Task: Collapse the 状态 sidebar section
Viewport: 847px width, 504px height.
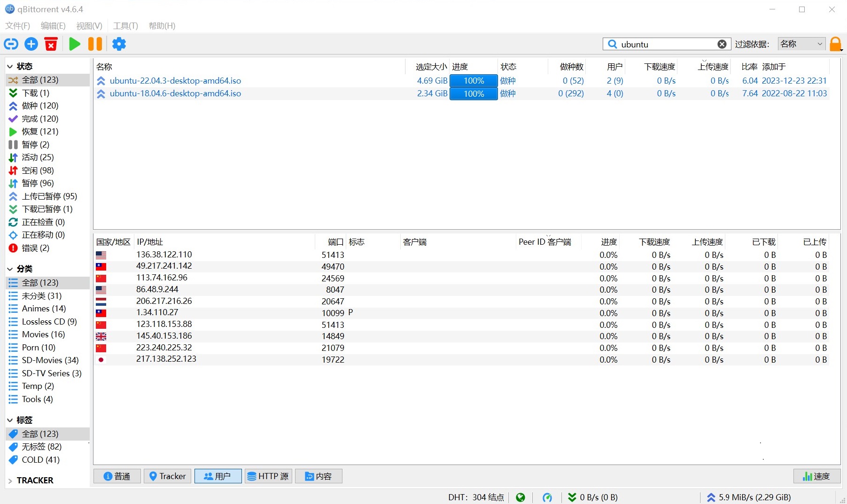Action: tap(10, 66)
